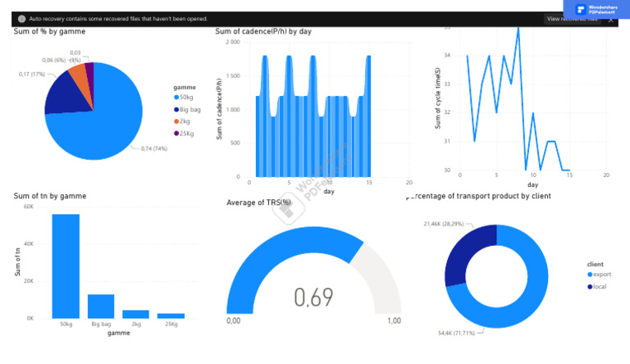Click the 2kg bar in tn chart

click(136, 314)
